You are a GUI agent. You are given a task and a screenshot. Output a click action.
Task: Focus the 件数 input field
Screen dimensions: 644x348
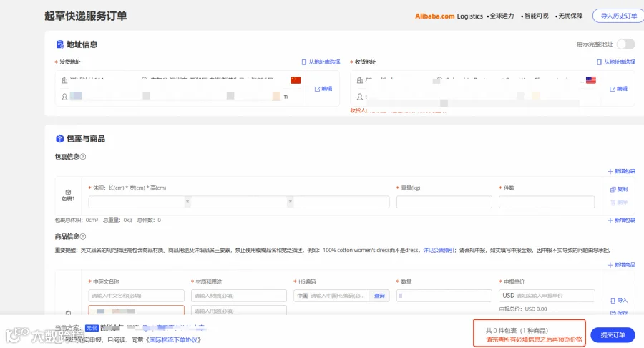(x=547, y=202)
